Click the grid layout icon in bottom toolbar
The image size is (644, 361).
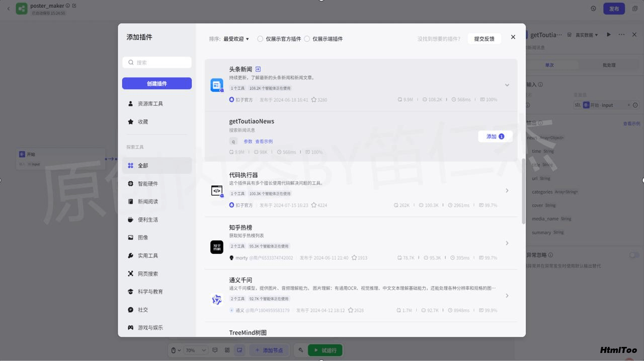point(227,350)
